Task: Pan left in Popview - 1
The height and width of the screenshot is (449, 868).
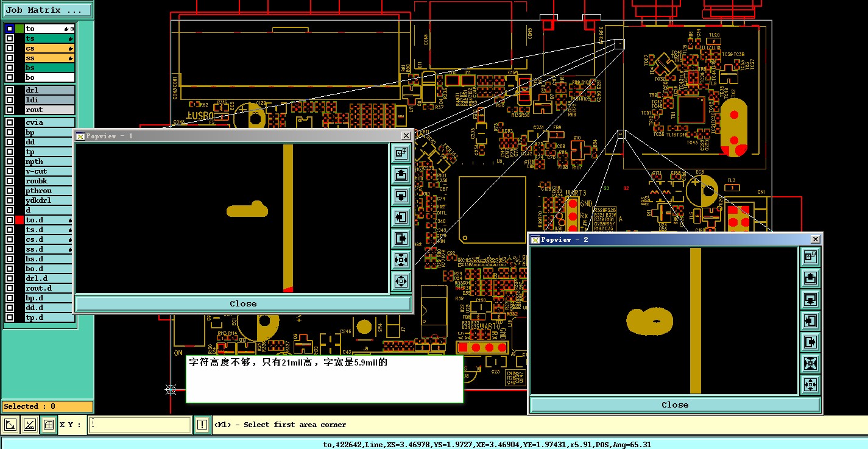Action: pos(401,217)
